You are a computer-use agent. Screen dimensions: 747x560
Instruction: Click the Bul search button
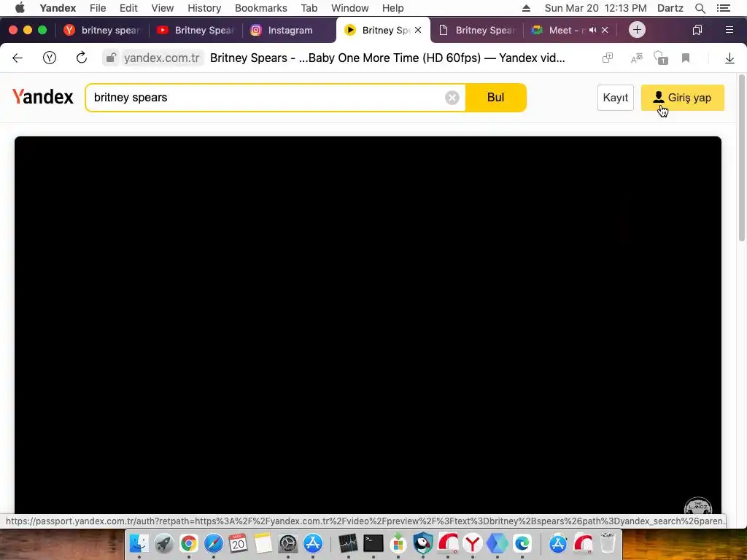(x=495, y=98)
